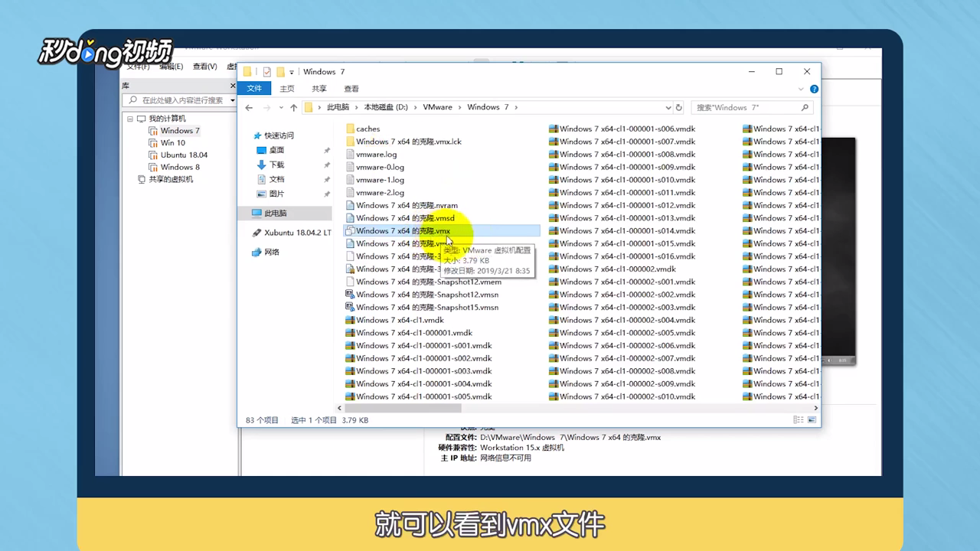Open recent locations dropdown arrow
Screen dimensions: 980x551
coord(281,108)
